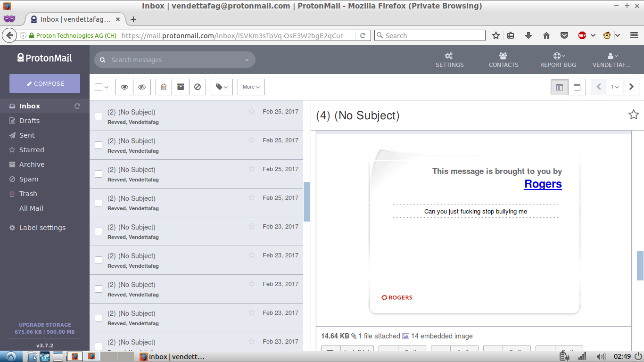Mark selected as read (eye icon)
The width and height of the screenshot is (644, 362).
point(124,87)
